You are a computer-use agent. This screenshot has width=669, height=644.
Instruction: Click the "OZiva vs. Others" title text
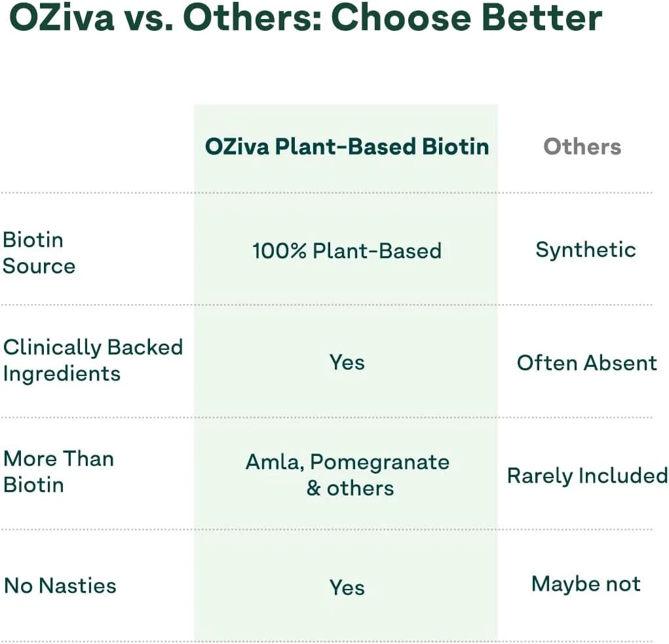pyautogui.click(x=164, y=18)
